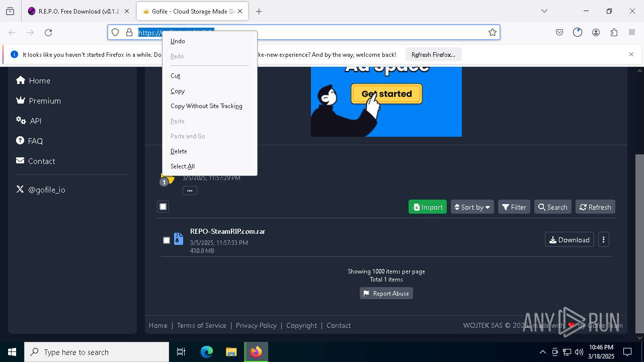Open the Windows Start menu
This screenshot has height=362, width=644.
(12, 352)
